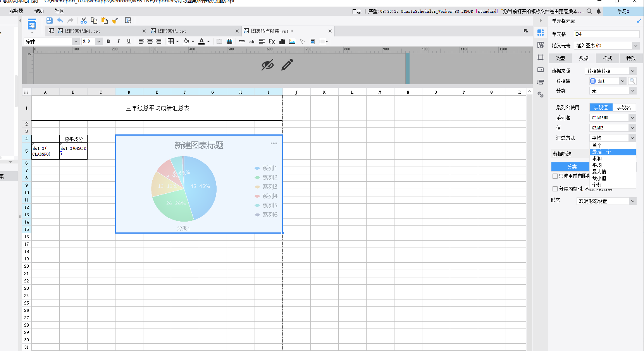
Task: Select the pie chart in the sheet
Action: click(x=199, y=184)
